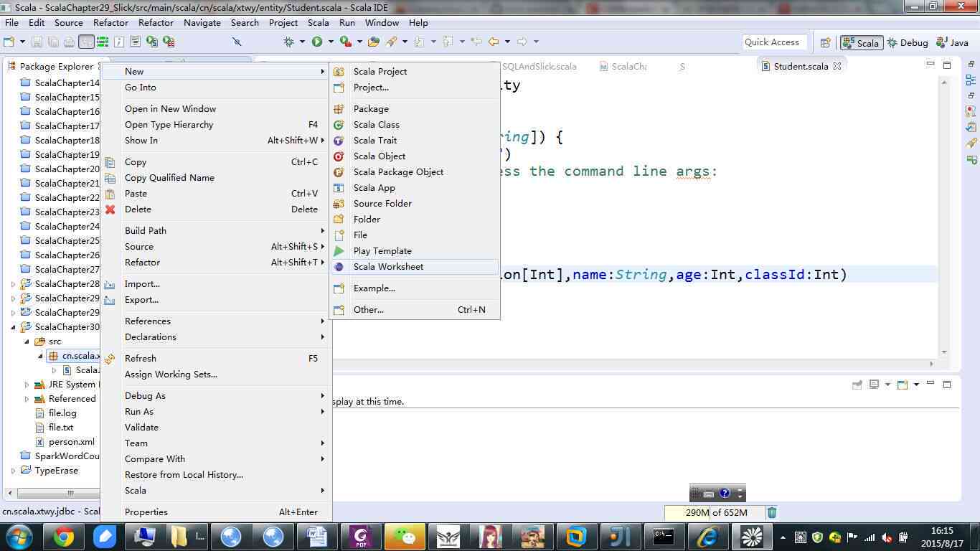The width and height of the screenshot is (980, 551).
Task: Open the New wizard dropdown arrow
Action: [x=22, y=42]
